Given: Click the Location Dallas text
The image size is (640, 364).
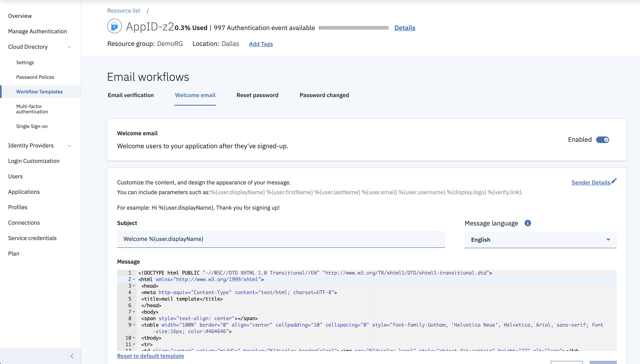Looking at the screenshot, I should coord(216,44).
